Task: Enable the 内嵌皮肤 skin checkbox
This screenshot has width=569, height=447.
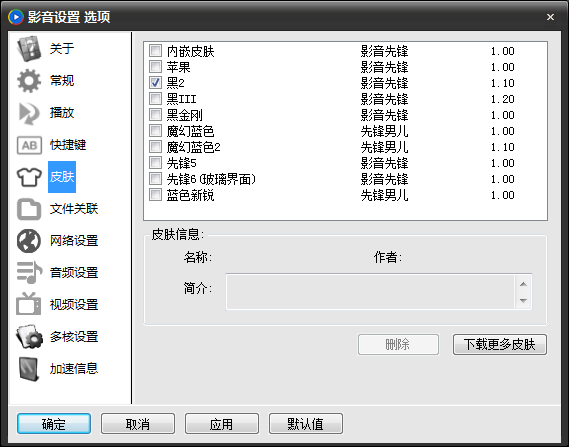Action: coord(155,50)
